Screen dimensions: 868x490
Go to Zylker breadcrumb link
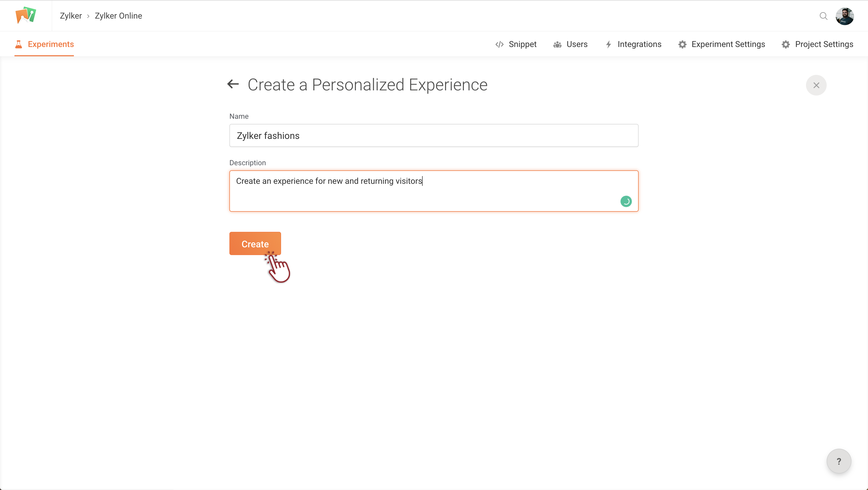pos(71,16)
